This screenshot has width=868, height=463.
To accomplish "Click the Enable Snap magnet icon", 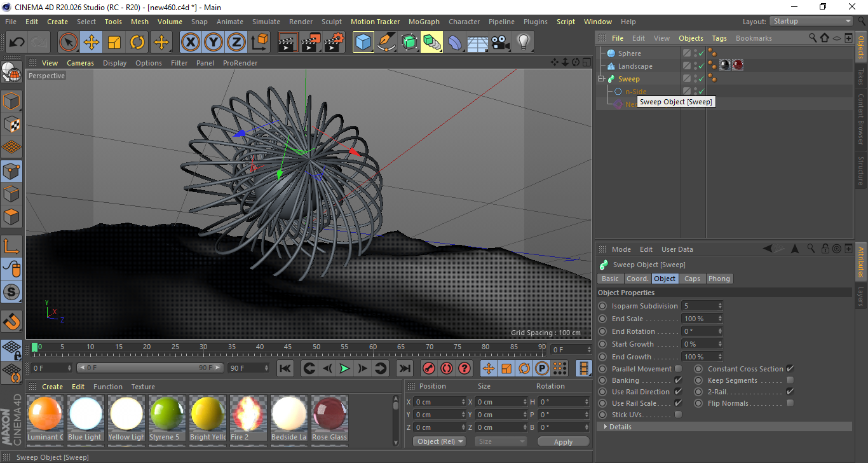I will pyautogui.click(x=12, y=322).
